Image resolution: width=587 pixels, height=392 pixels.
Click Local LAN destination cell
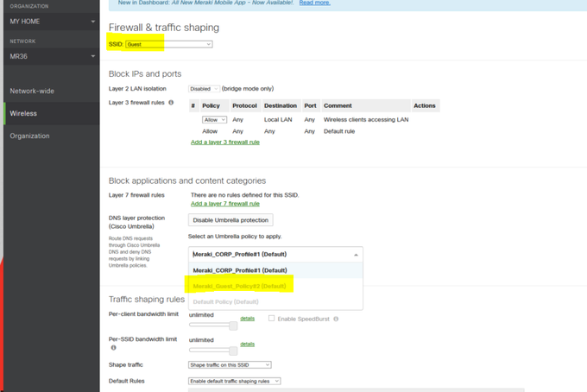pyautogui.click(x=278, y=120)
